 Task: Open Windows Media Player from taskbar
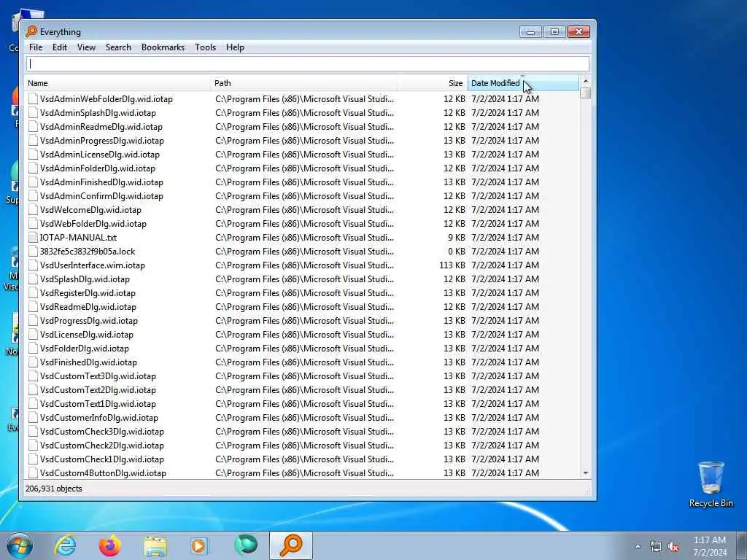(199, 545)
